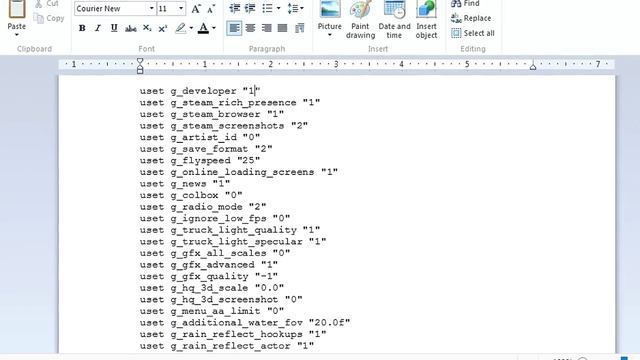This screenshot has width=640, height=360.
Task: Click text 'uset g_radio_mode "2"'
Action: (203, 207)
